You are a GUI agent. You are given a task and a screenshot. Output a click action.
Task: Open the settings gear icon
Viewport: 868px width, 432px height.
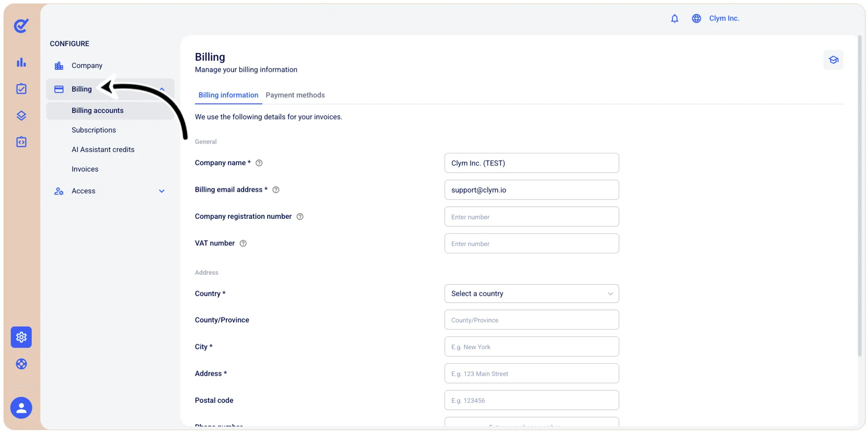(x=21, y=337)
